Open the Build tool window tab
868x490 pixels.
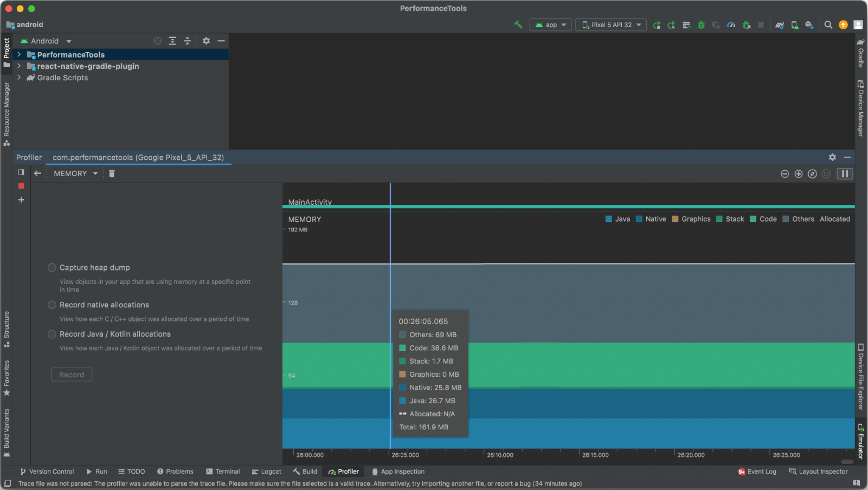pyautogui.click(x=305, y=472)
